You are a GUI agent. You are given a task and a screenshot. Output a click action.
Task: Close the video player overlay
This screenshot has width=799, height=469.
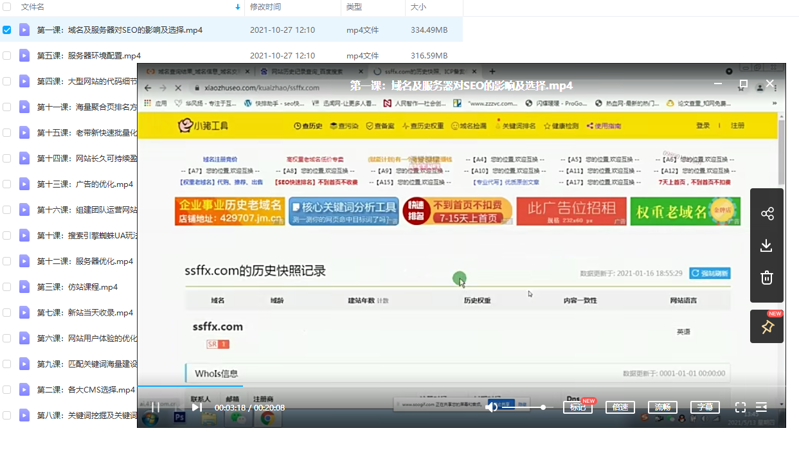tap(770, 83)
